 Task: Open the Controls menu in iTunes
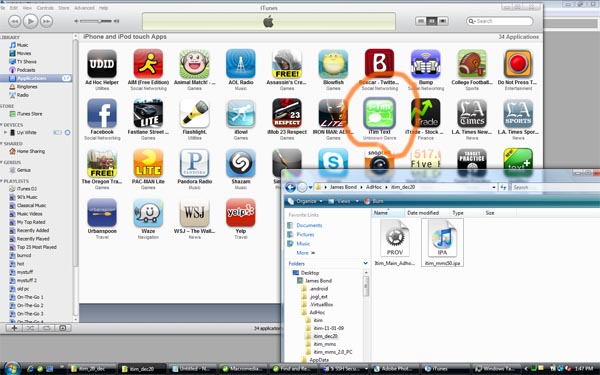click(x=45, y=8)
